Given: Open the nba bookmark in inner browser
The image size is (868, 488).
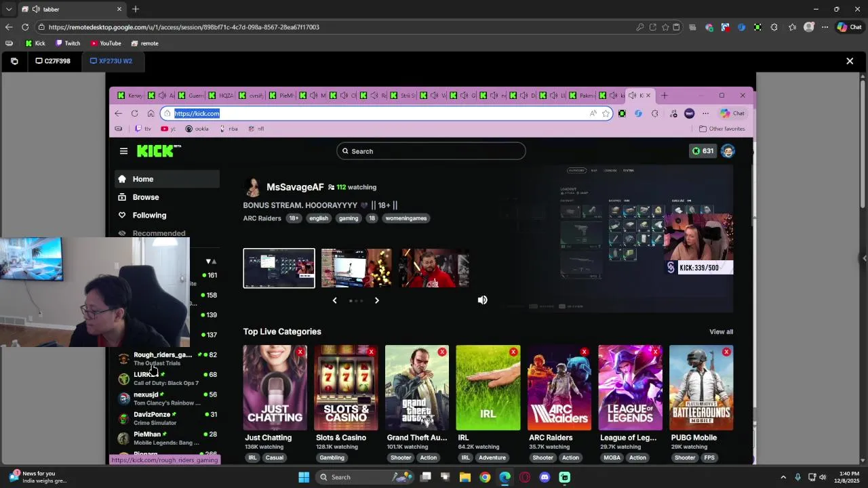Looking at the screenshot, I should pyautogui.click(x=229, y=129).
